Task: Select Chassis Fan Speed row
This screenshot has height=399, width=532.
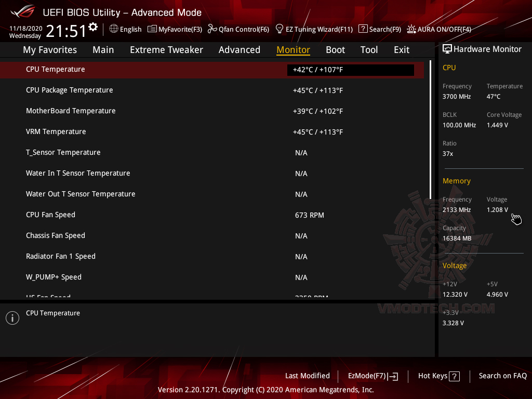Action: coord(212,236)
